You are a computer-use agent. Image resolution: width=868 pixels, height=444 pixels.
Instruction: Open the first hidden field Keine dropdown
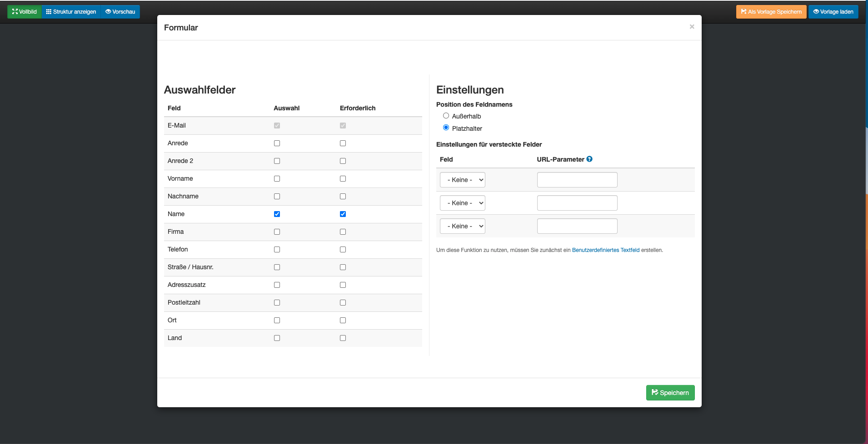click(x=462, y=180)
